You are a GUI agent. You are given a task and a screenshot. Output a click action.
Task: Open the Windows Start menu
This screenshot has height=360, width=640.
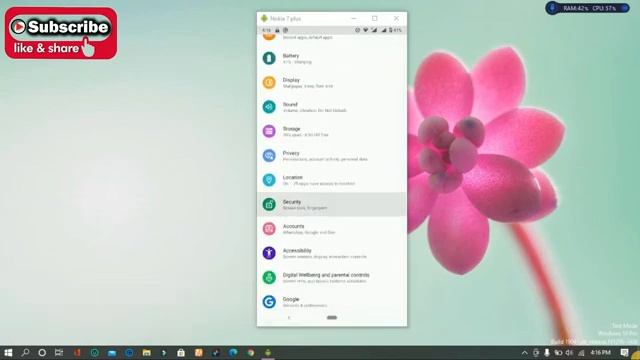8,353
